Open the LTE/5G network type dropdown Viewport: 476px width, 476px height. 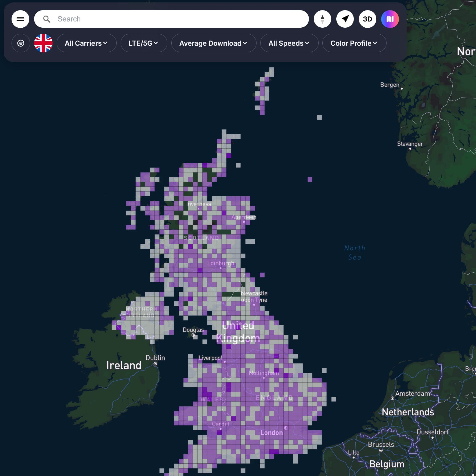[x=143, y=43]
